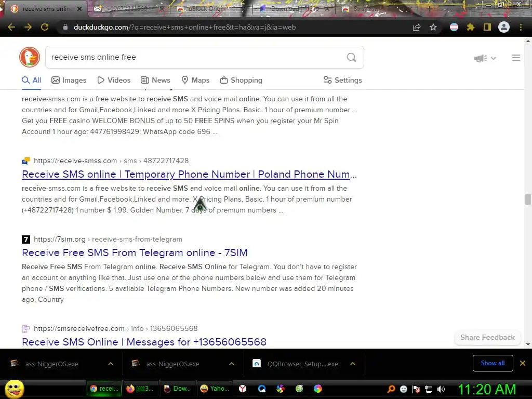The image size is (532, 399).
Task: Expand the QQBrowser_Setup.exe download options chevron
Action: point(353,364)
